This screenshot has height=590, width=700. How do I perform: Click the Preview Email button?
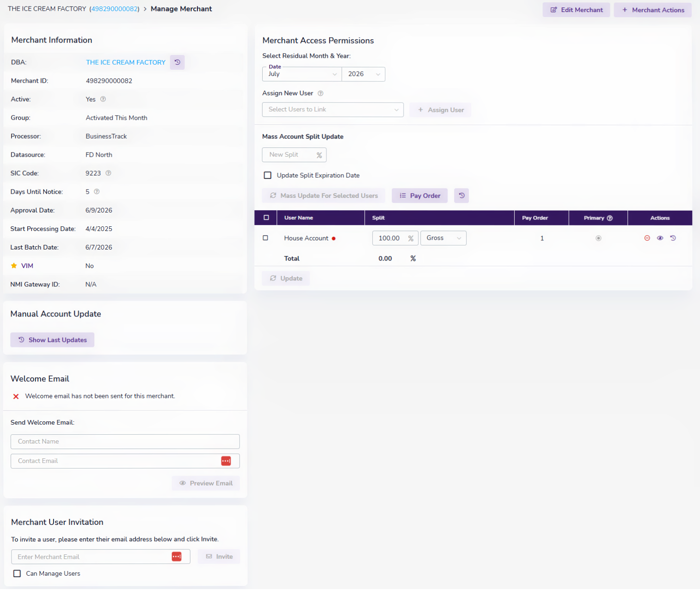pos(206,483)
